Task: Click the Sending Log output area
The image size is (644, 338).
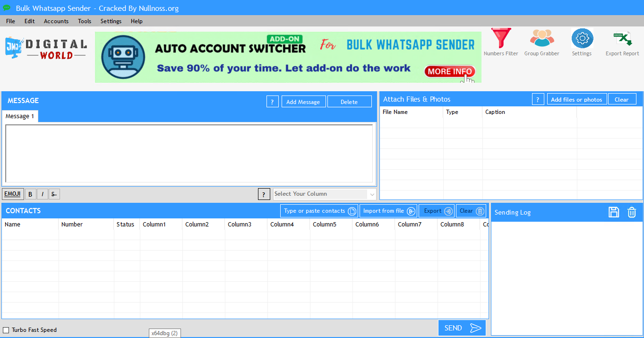Action: click(x=567, y=278)
